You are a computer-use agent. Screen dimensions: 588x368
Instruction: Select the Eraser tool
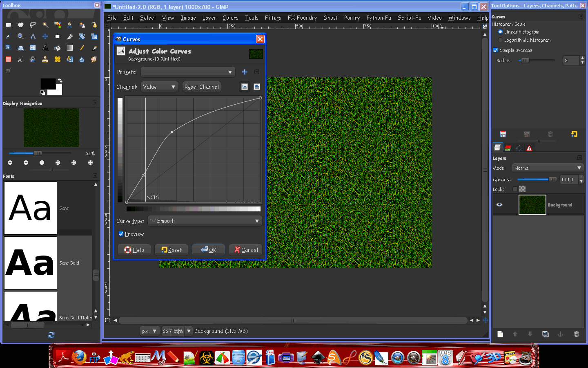[x=8, y=59]
